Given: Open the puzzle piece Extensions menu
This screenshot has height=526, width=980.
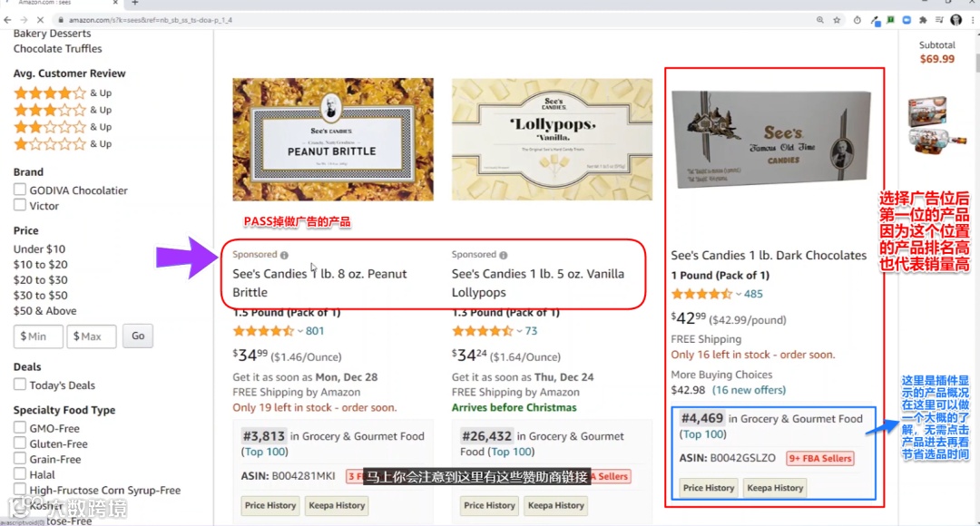Looking at the screenshot, I should coord(923,20).
